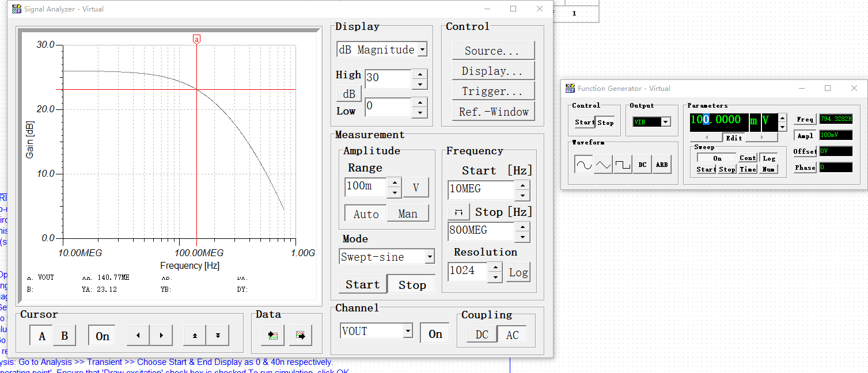Decrease Stop frequency 800MEG stepper
Screen dimensions: 868x373
tap(522, 237)
